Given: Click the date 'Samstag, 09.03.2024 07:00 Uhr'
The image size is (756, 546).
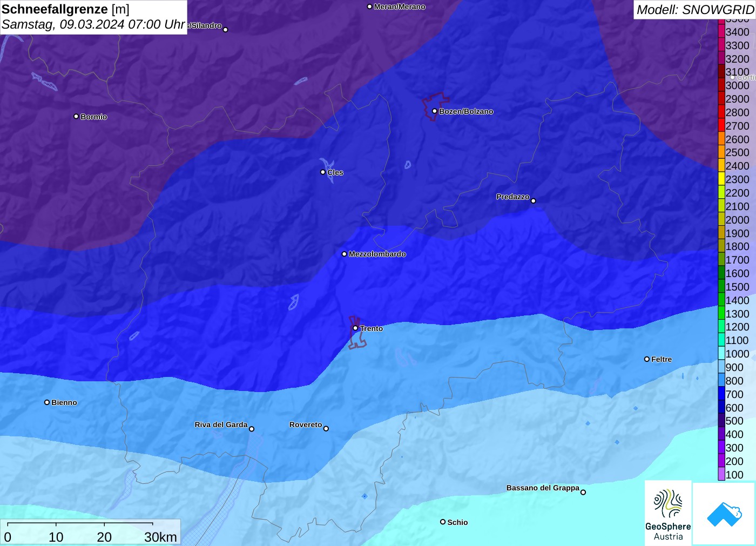Looking at the screenshot, I should click(93, 24).
